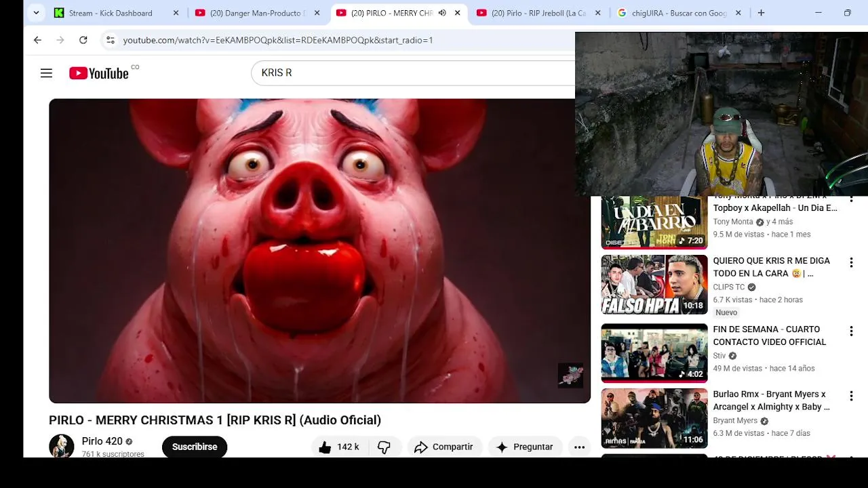Dislike the video
This screenshot has height=488, width=868.
pos(384,447)
